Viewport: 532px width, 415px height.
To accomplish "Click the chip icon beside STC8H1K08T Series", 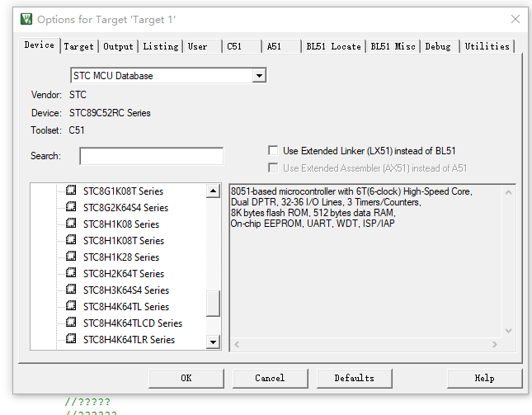I will click(x=71, y=240).
